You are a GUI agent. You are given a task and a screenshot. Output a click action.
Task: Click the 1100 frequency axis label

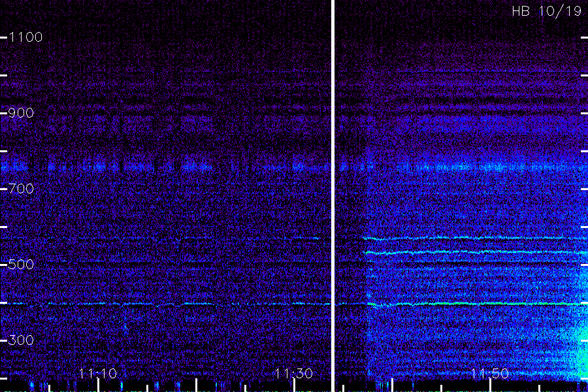pos(25,37)
